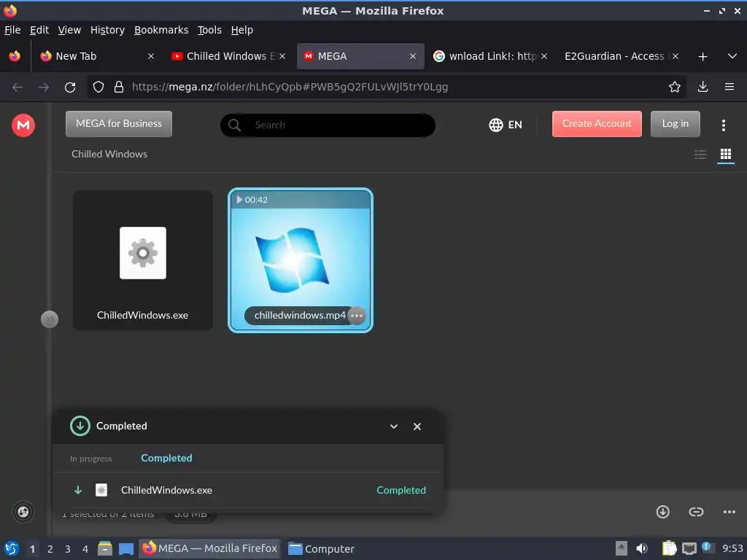Image resolution: width=747 pixels, height=560 pixels.
Task: Get link icon in bottom bar
Action: pos(696,512)
